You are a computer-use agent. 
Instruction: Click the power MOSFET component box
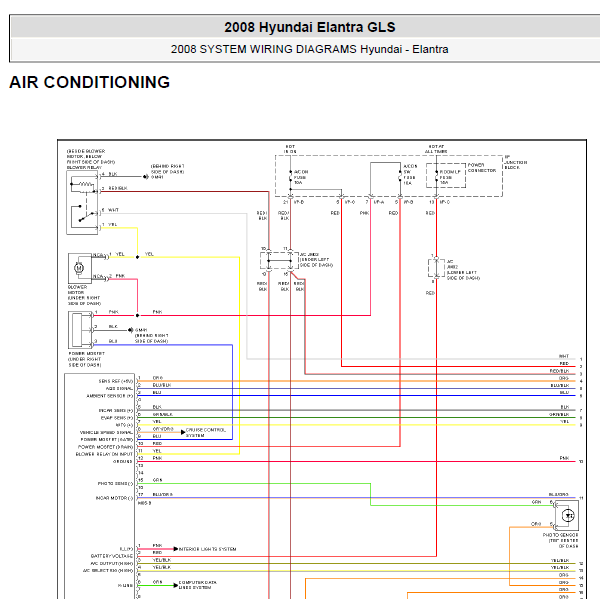(80, 330)
